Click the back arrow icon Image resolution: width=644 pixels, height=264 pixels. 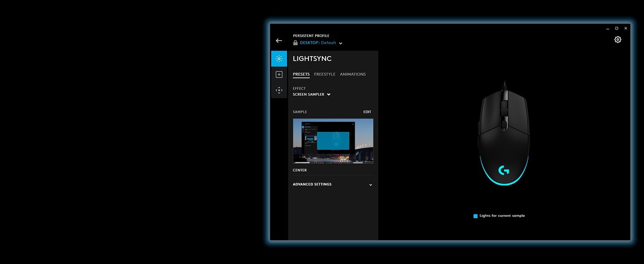click(279, 40)
